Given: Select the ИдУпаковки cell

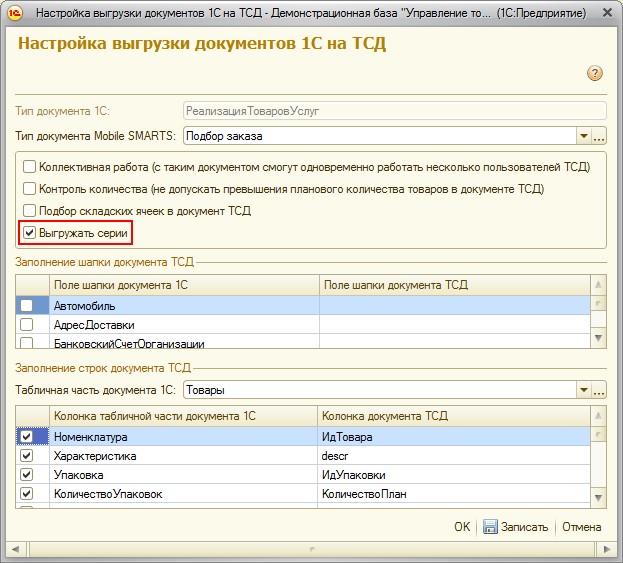Looking at the screenshot, I should (x=454, y=475).
